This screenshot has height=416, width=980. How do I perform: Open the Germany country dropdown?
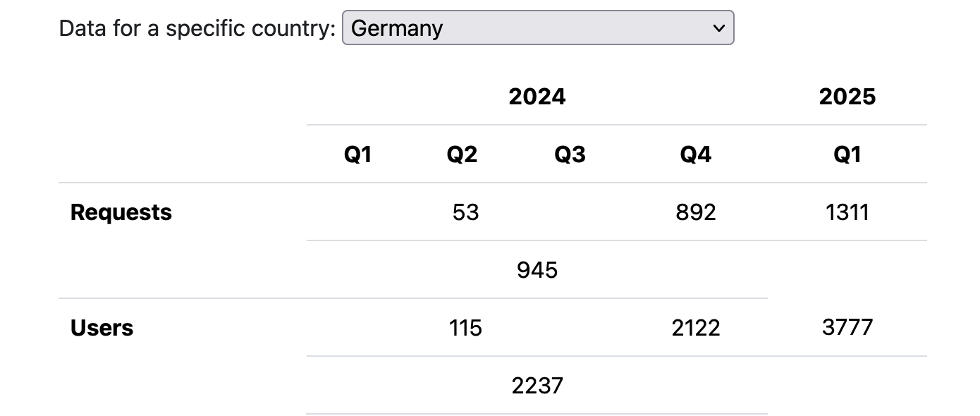click(537, 28)
